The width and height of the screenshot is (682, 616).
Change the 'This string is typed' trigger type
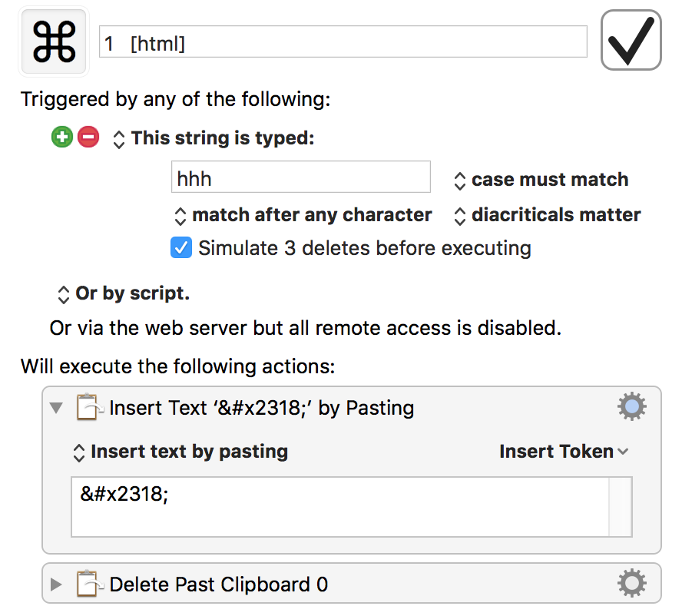tap(214, 138)
